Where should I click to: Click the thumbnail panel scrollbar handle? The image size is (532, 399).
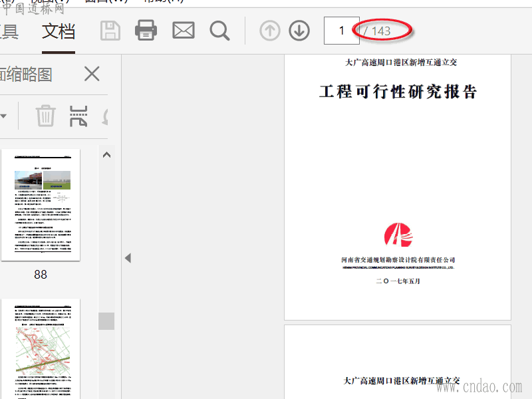[106, 321]
